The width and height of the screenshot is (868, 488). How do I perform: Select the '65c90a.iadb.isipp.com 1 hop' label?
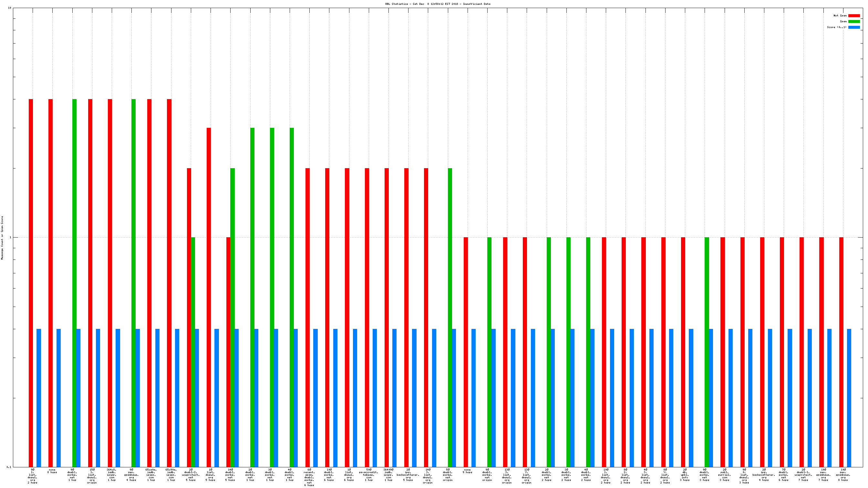[171, 475]
